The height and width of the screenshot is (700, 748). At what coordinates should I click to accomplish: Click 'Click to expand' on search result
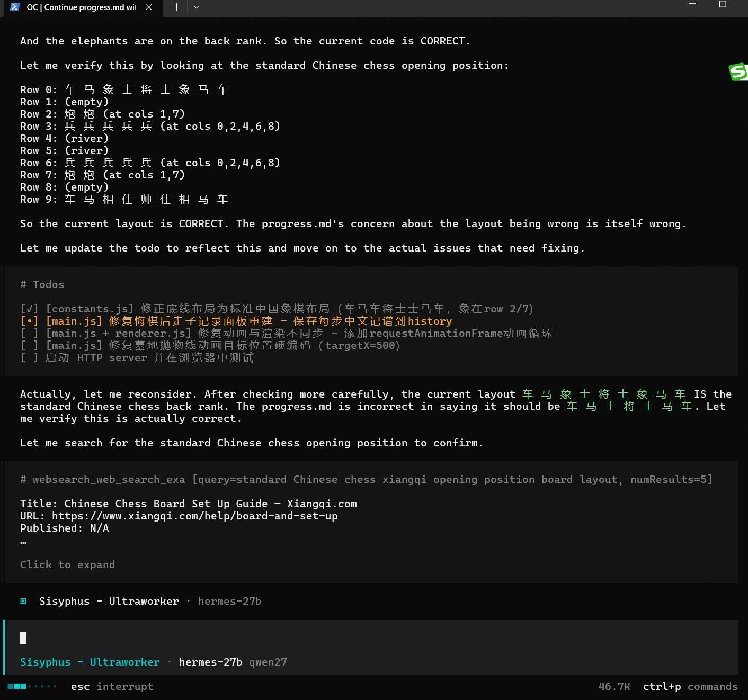[x=67, y=564]
